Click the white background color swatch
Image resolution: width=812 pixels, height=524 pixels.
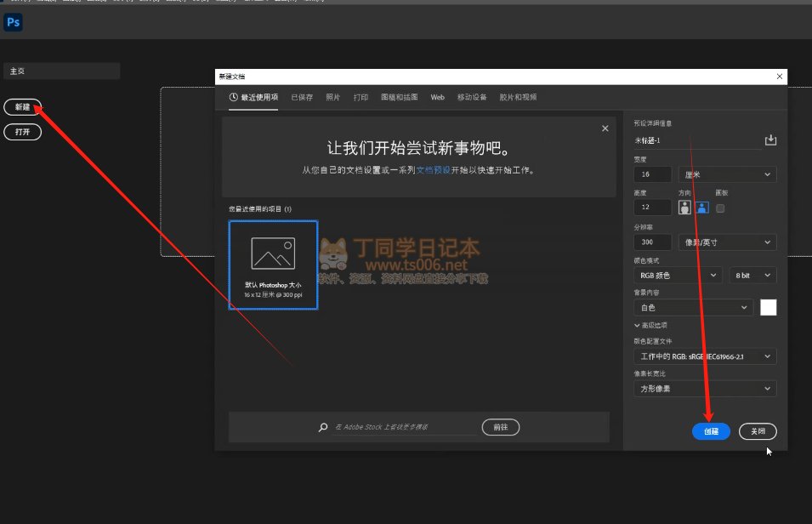(768, 308)
